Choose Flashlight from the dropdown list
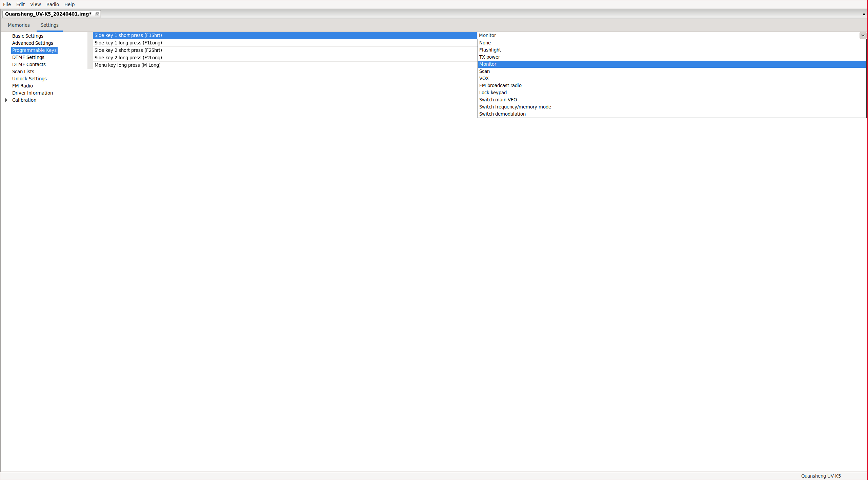 click(x=490, y=50)
